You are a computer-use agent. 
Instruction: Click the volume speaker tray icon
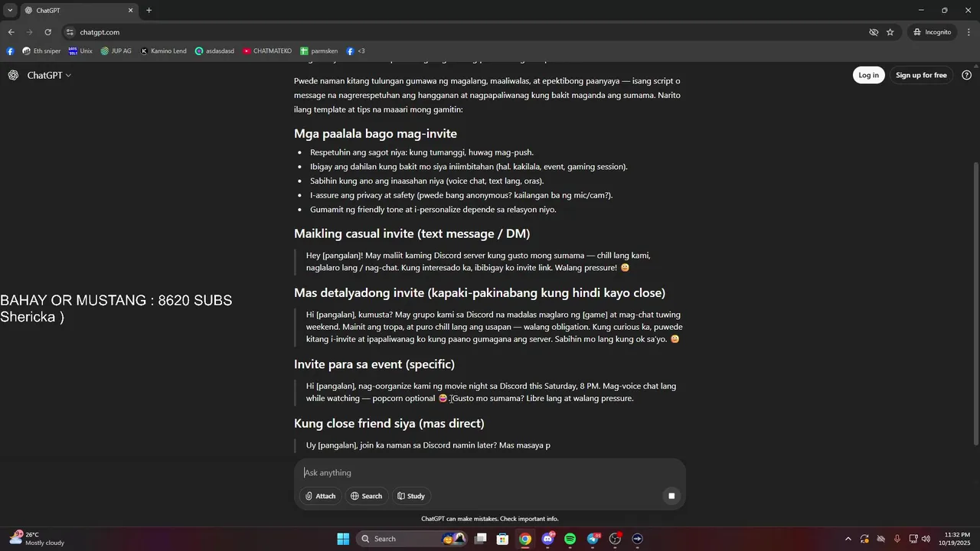pyautogui.click(x=926, y=539)
